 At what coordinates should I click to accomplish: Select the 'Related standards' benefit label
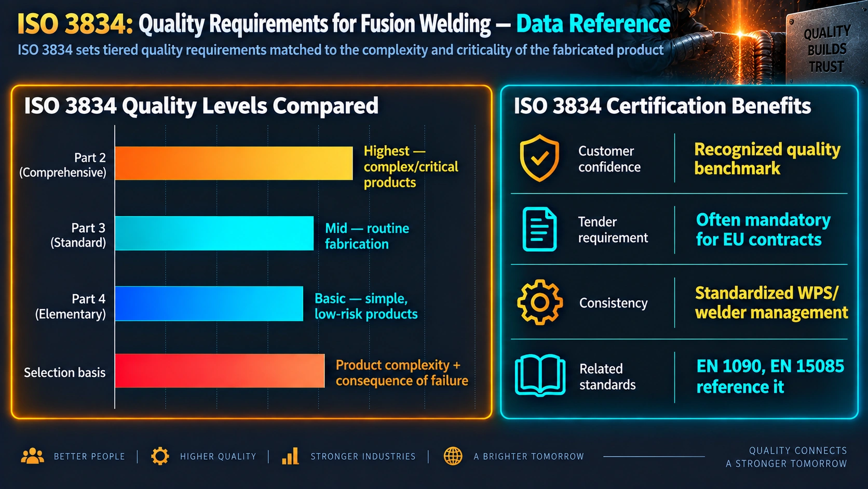pos(607,377)
